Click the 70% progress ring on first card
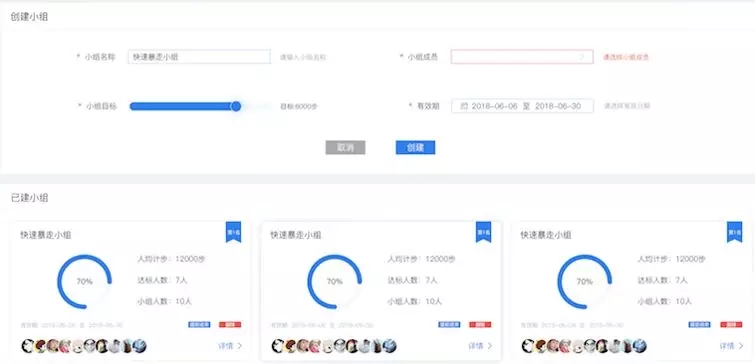 tap(84, 282)
